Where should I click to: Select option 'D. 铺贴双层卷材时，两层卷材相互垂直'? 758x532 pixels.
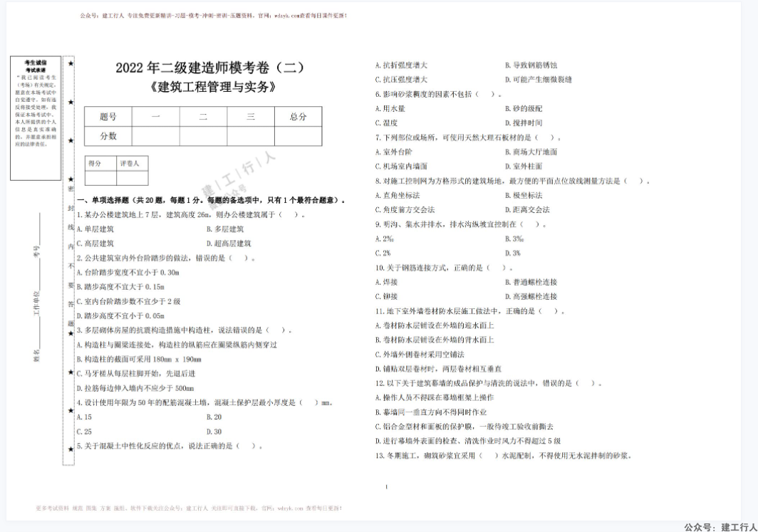click(x=438, y=369)
